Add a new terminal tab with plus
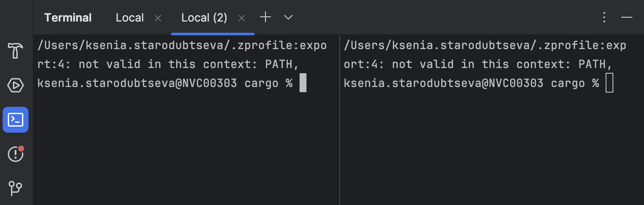Screen dimensions: 644x205 pos(265,17)
